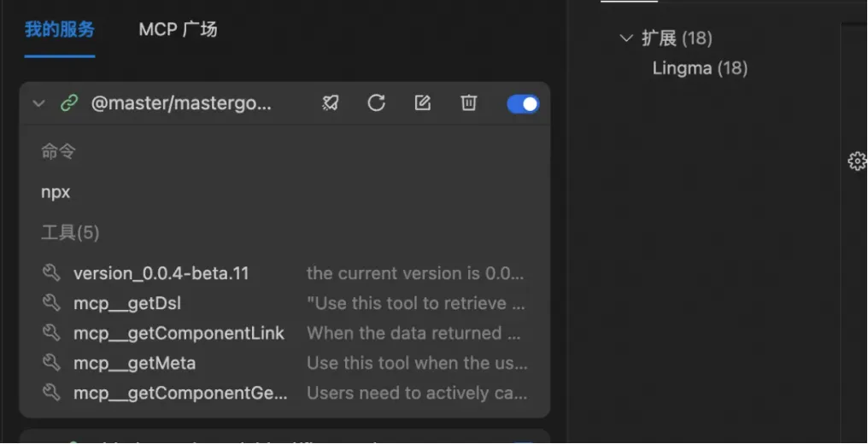868x444 pixels.
Task: Switch to the 我的服务 tab
Action: 59,30
